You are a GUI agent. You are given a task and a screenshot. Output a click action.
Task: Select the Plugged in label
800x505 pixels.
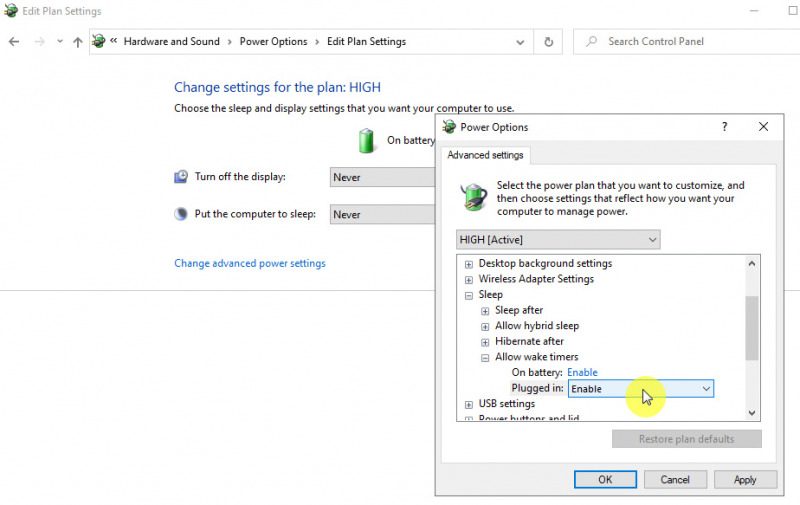(x=537, y=388)
